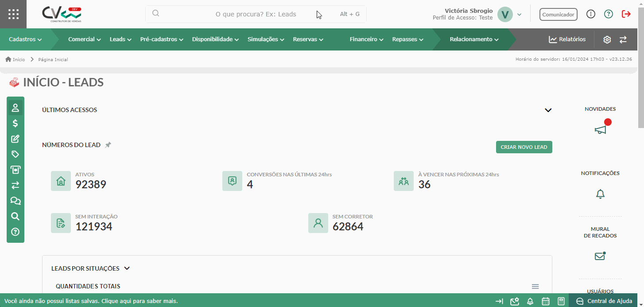
Task: Click the À vencer nas próximas 24hrs icon
Action: pyautogui.click(x=403, y=181)
